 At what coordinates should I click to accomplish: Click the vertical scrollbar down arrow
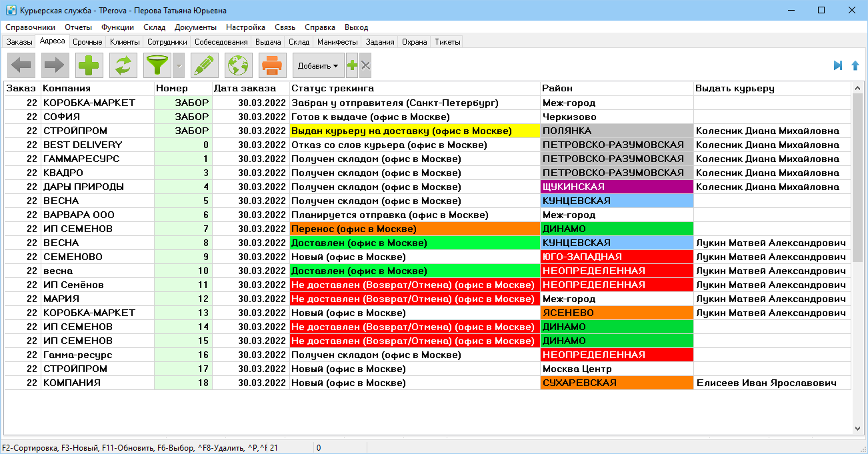(x=857, y=428)
